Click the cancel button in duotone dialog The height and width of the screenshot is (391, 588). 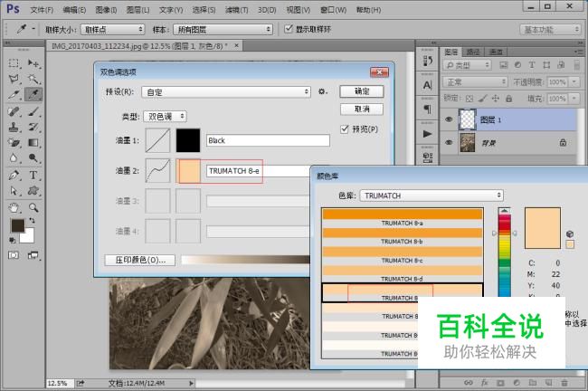[x=362, y=109]
